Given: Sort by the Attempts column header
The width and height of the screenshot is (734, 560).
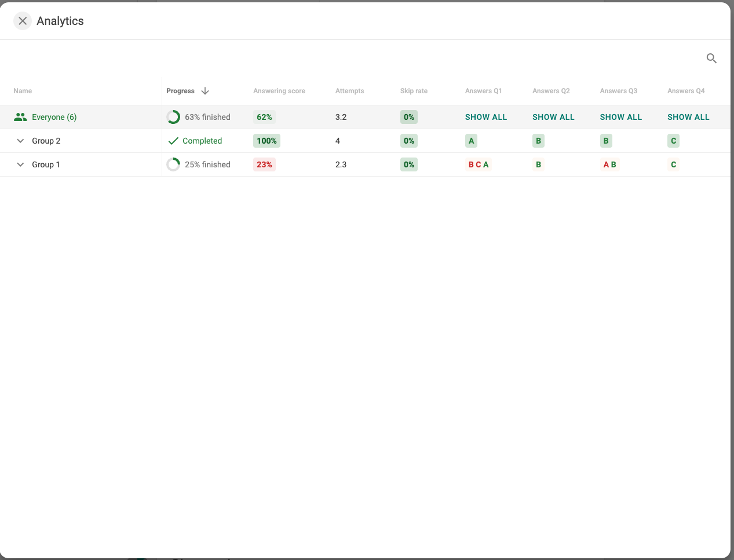Looking at the screenshot, I should tap(350, 91).
